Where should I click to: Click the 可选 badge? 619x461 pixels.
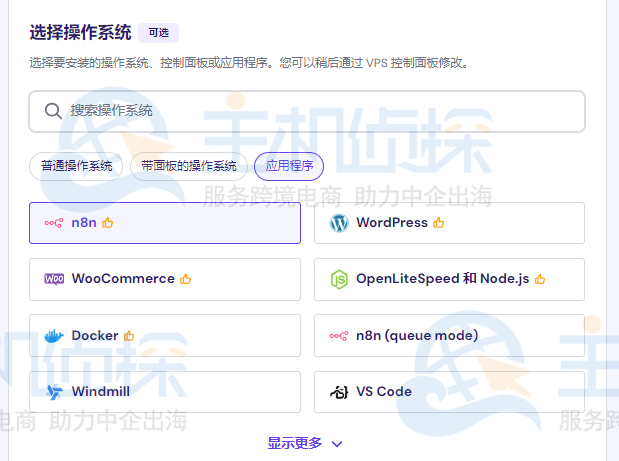(x=158, y=33)
